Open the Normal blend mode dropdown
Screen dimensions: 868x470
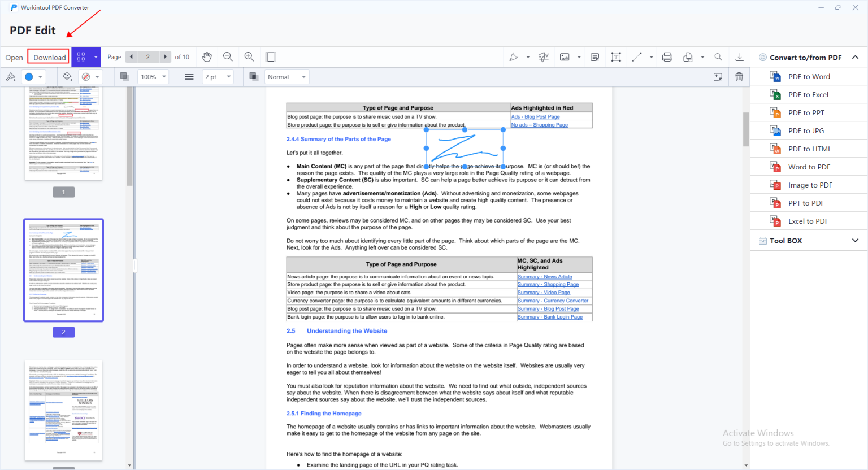[x=287, y=76]
